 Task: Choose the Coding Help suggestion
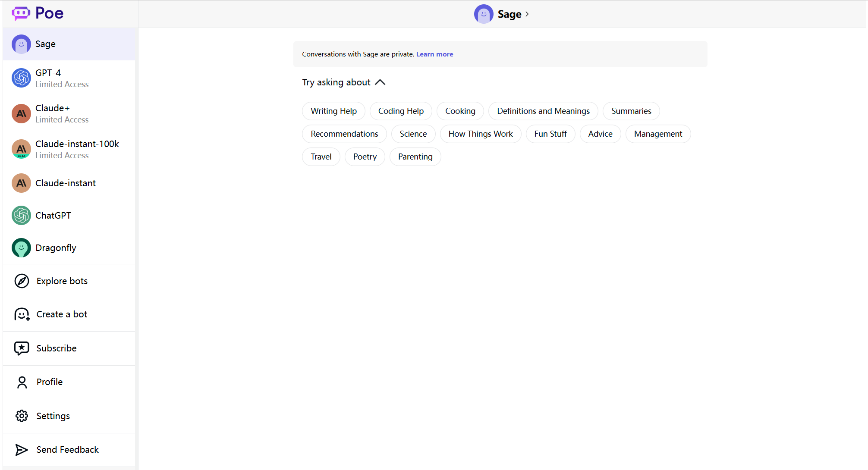click(x=401, y=111)
